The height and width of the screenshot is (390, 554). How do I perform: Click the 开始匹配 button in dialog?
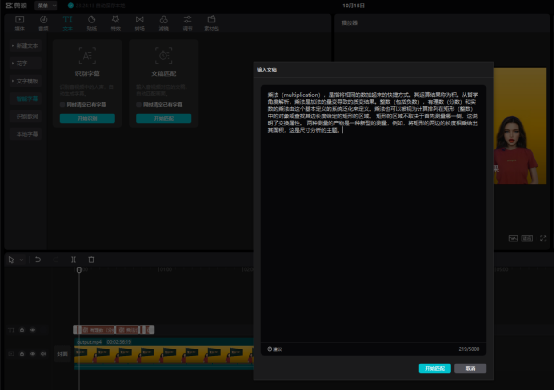(x=435, y=368)
